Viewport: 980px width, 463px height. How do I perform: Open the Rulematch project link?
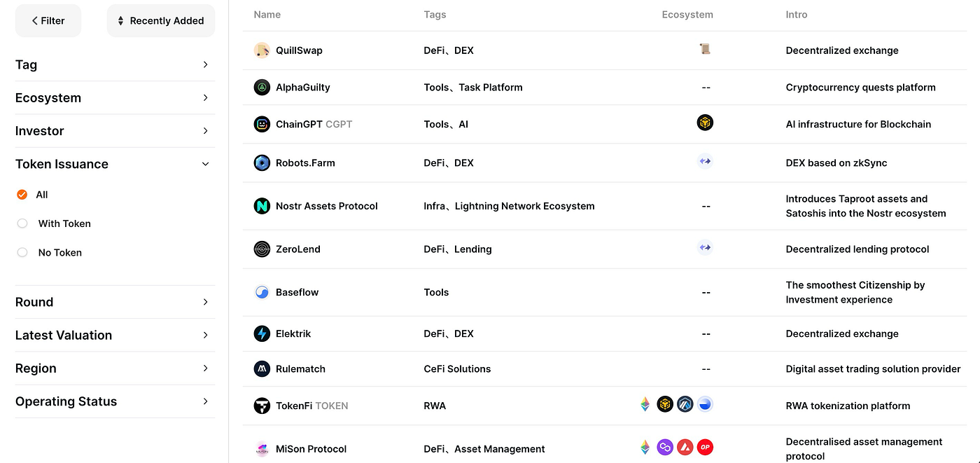click(300, 368)
